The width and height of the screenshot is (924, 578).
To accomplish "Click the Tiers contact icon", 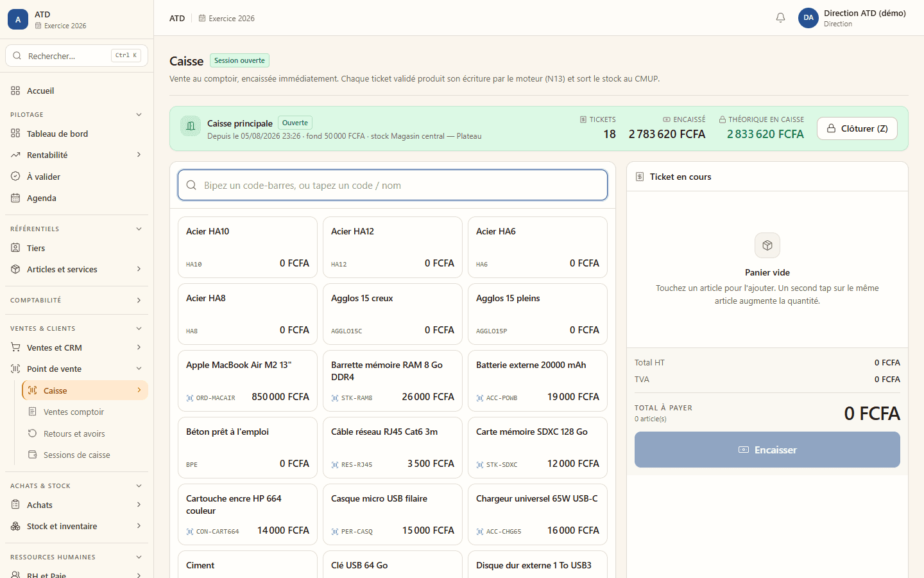I will coord(15,248).
